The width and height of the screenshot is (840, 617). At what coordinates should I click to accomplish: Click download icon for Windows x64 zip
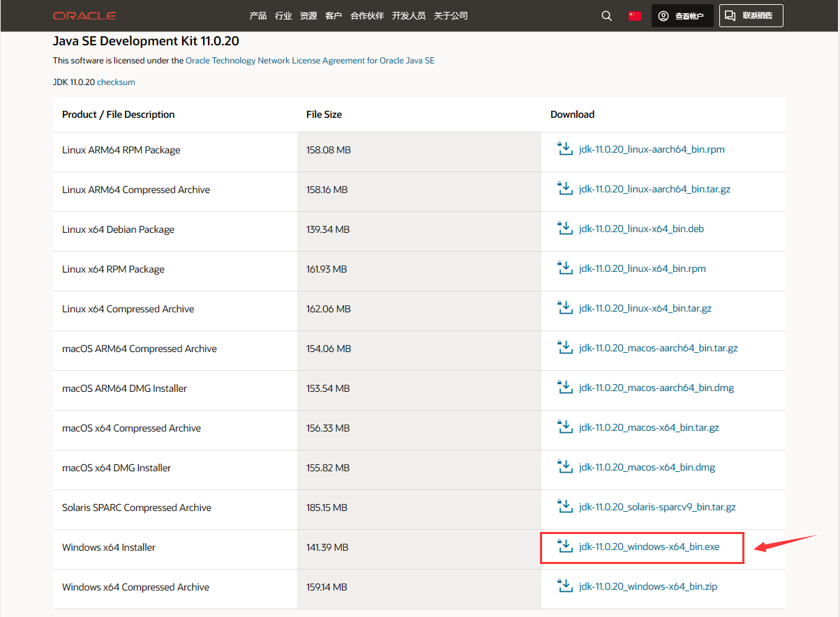pos(564,586)
